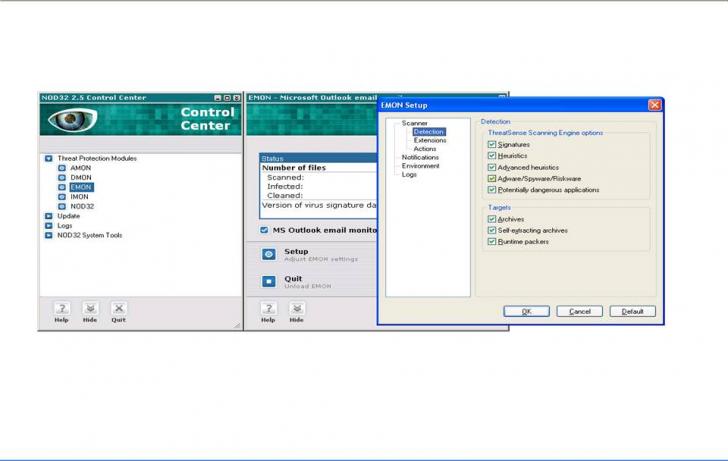This screenshot has height=461, width=728.
Task: Click the Hide icon in Control Center
Action: click(x=90, y=308)
